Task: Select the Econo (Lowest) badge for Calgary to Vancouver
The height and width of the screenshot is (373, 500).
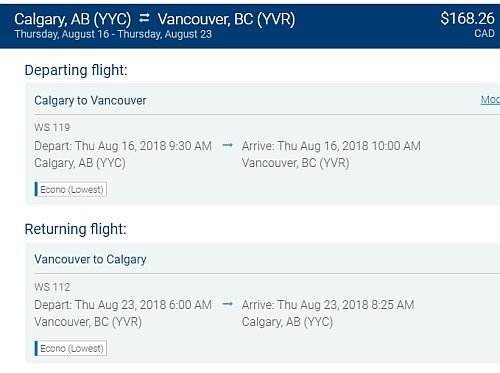Action: tap(71, 189)
